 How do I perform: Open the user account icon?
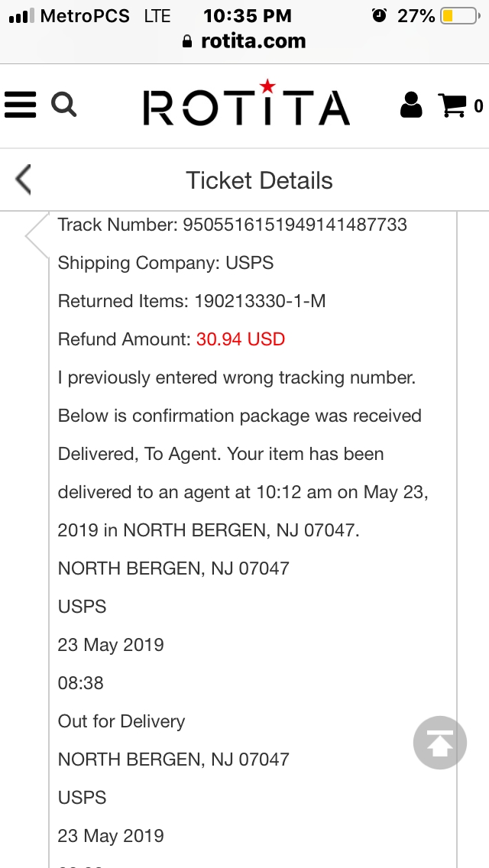click(x=411, y=105)
